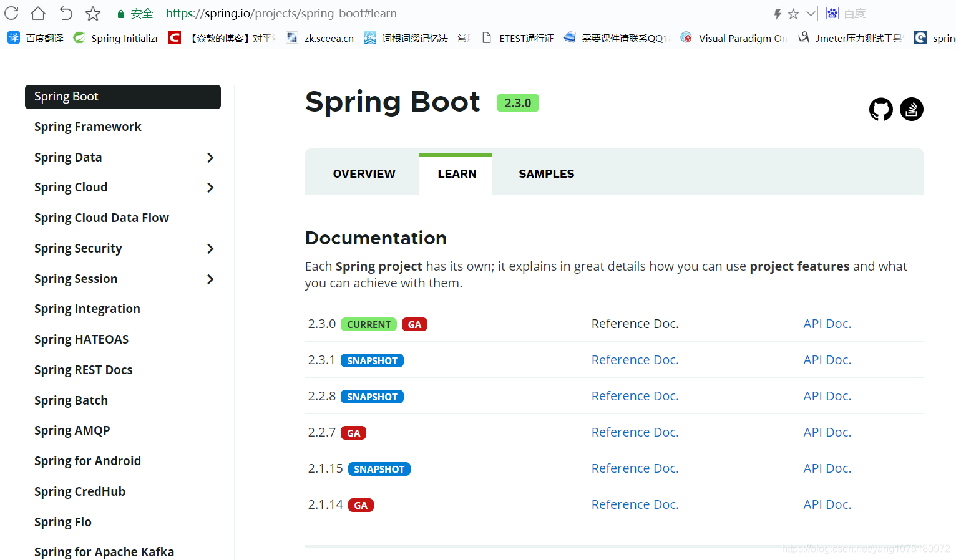Open Reference Doc. for 2.3.1 SNAPSHOT
The image size is (956, 560).
(635, 360)
